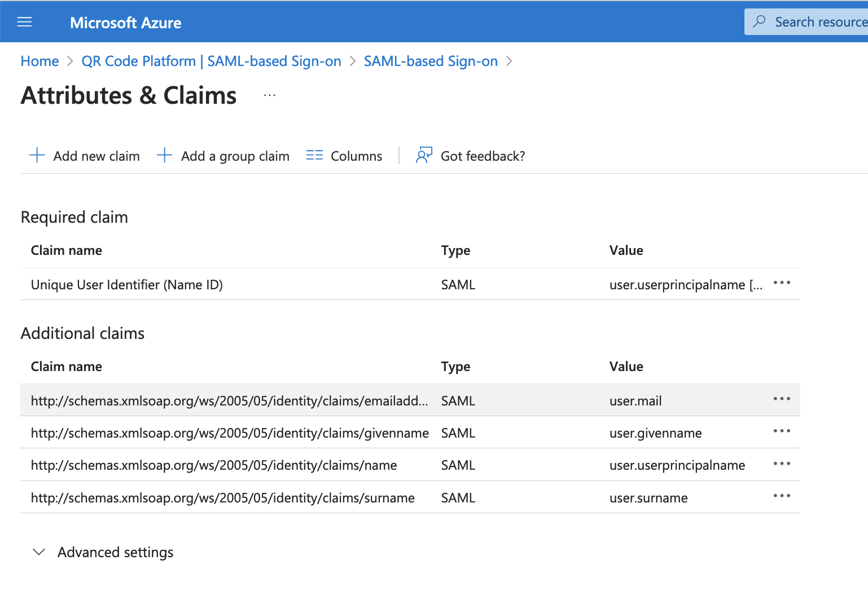
Task: Open ellipsis menu for Unique User Identifier row
Action: pyautogui.click(x=782, y=283)
